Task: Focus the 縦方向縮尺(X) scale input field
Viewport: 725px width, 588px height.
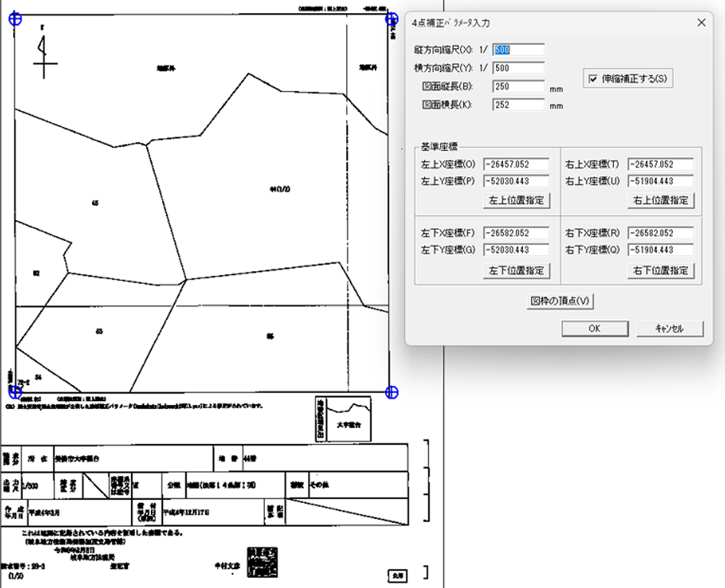Action: [518, 50]
